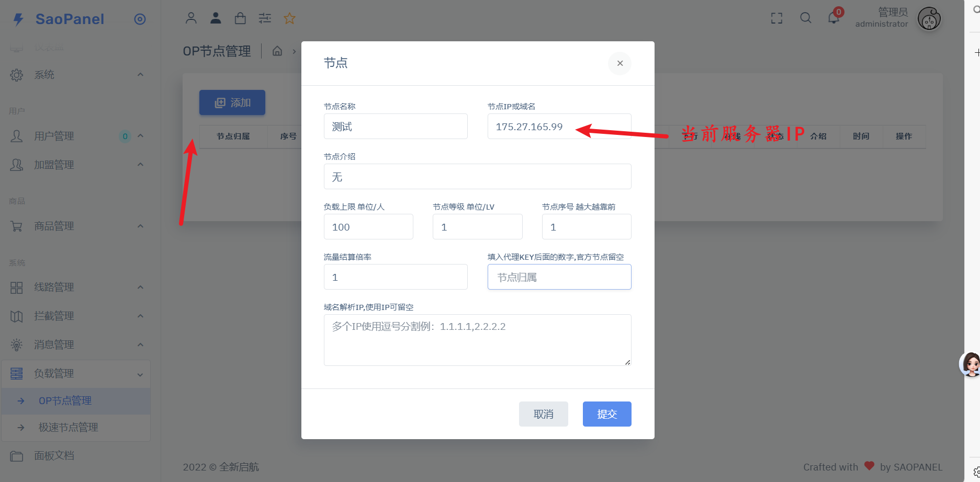Open the notification bell icon
980x482 pixels.
833,18
